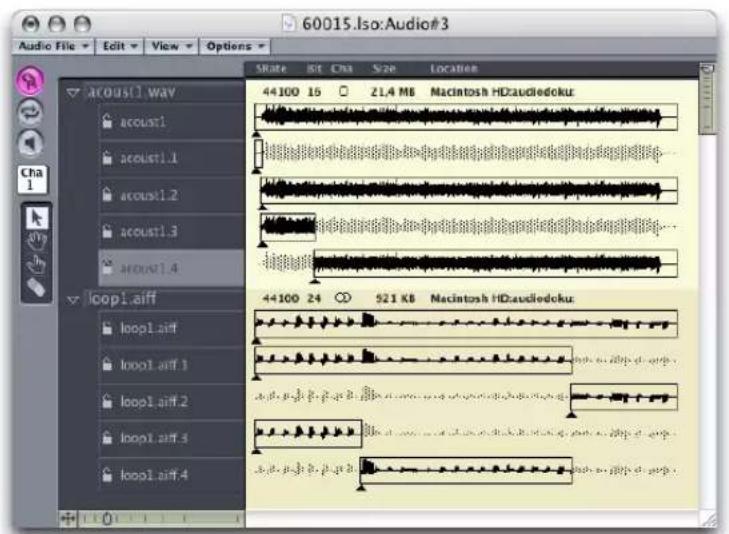
Task: Toggle lock on loop1.aiff.2 region
Action: click(x=107, y=401)
